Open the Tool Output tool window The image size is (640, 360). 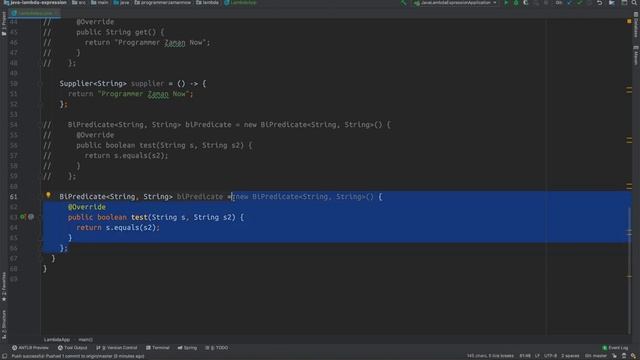tap(73, 348)
